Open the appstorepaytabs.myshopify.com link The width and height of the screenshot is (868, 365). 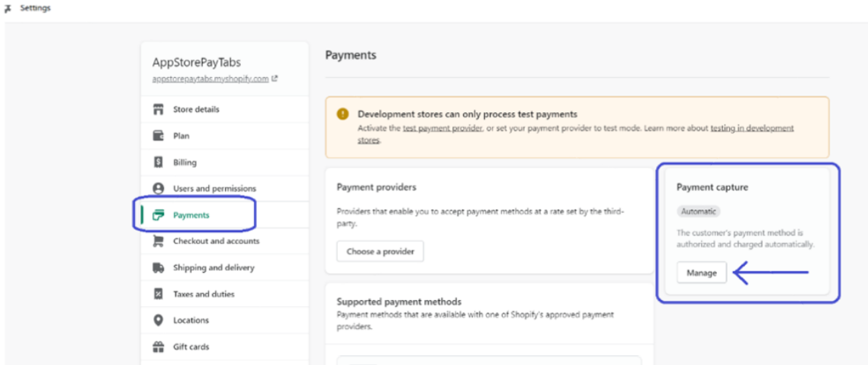(x=211, y=79)
